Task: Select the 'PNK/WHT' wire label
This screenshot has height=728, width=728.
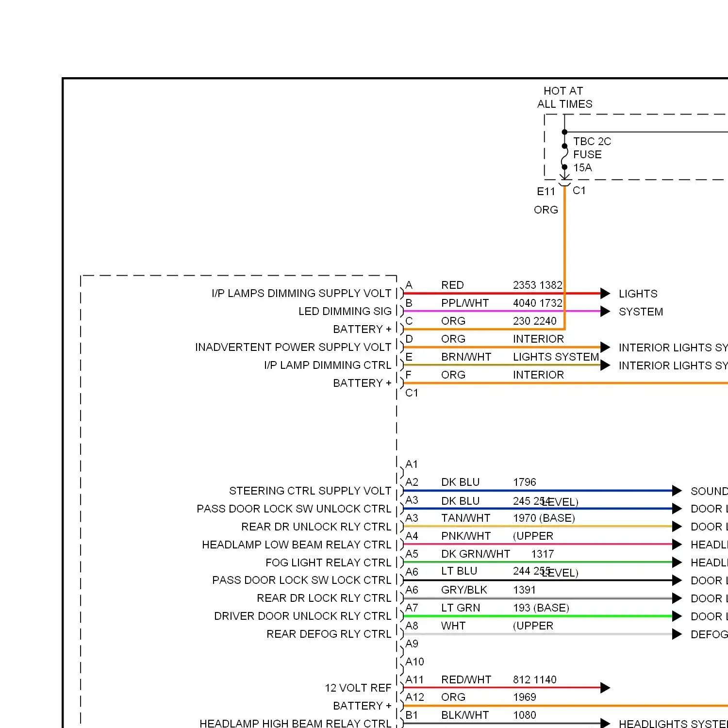Action: (466, 536)
